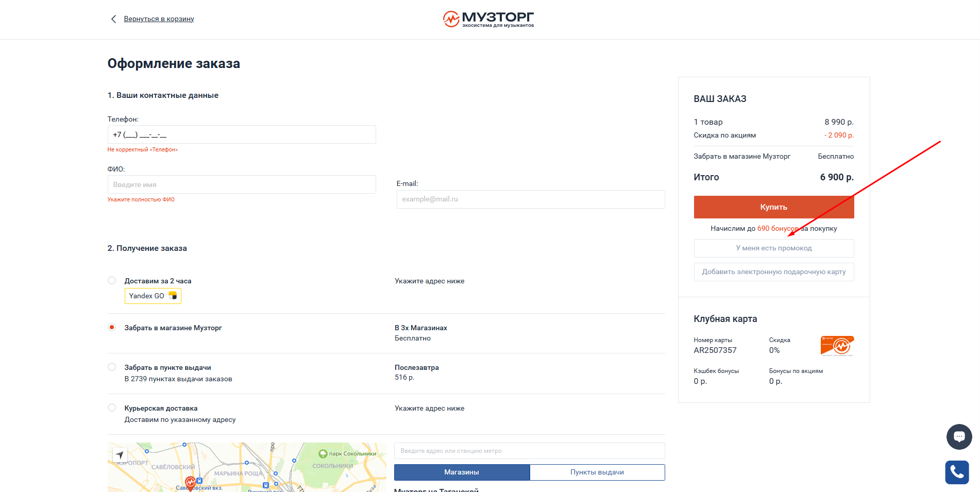Switch to 'Пункты выдачи' tab

click(x=597, y=472)
